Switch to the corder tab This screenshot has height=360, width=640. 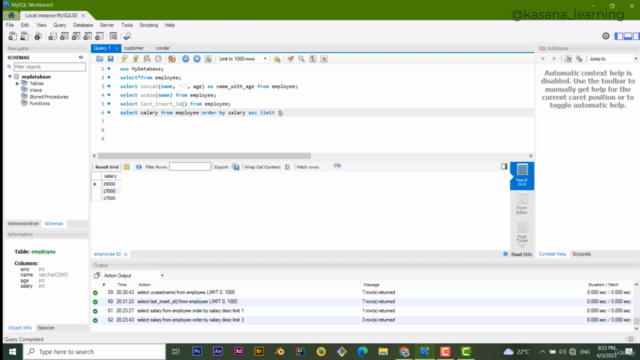pos(163,48)
